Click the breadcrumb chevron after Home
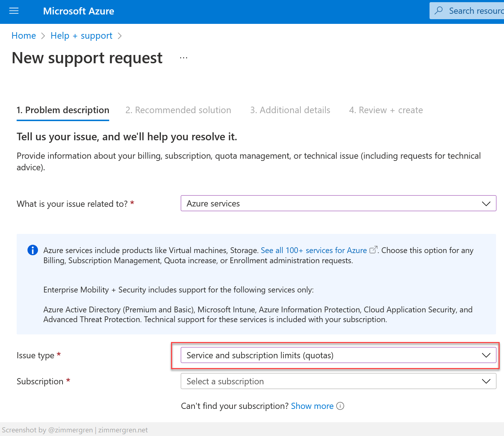The image size is (504, 436). tap(43, 35)
